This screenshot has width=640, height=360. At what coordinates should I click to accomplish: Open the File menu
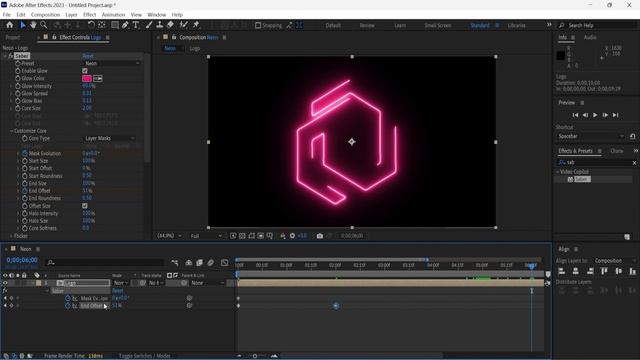7,14
